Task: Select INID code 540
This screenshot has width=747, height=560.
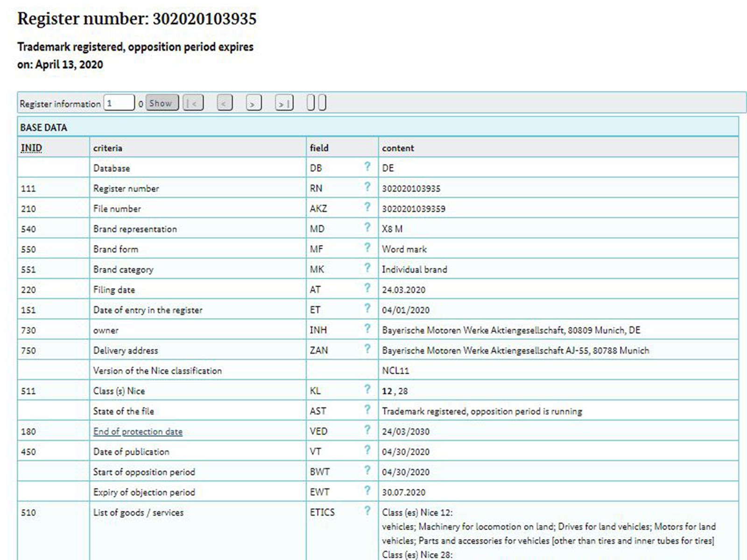Action: [28, 229]
